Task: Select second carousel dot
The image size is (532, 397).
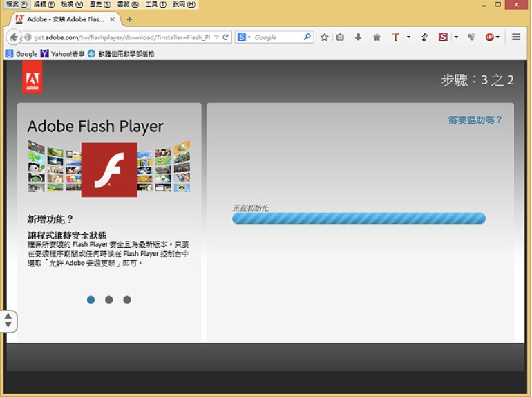Action: [109, 299]
